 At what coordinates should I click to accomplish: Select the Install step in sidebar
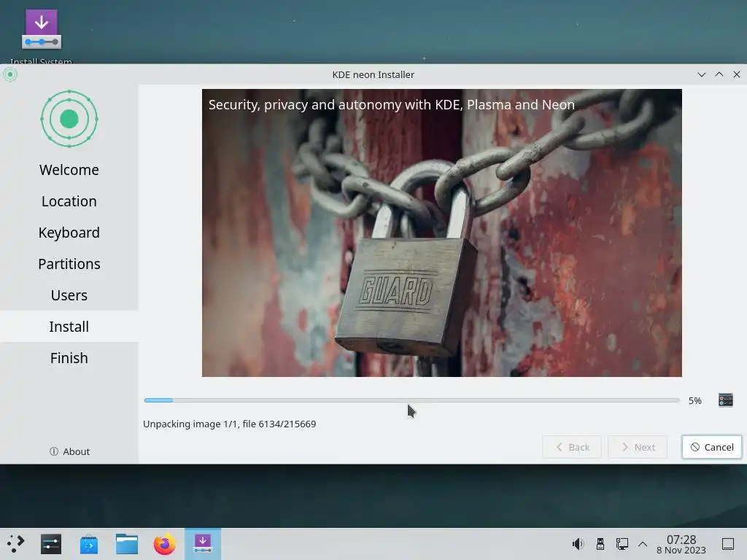69,327
